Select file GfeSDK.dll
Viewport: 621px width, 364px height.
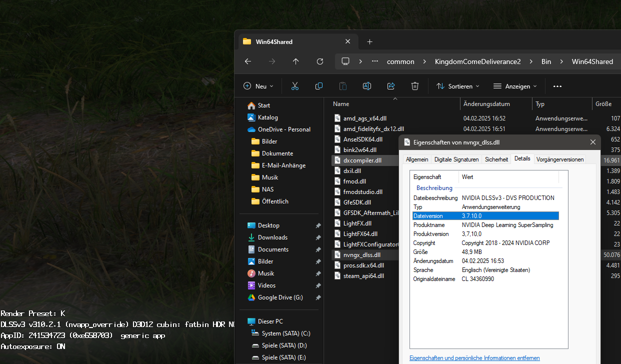point(357,202)
